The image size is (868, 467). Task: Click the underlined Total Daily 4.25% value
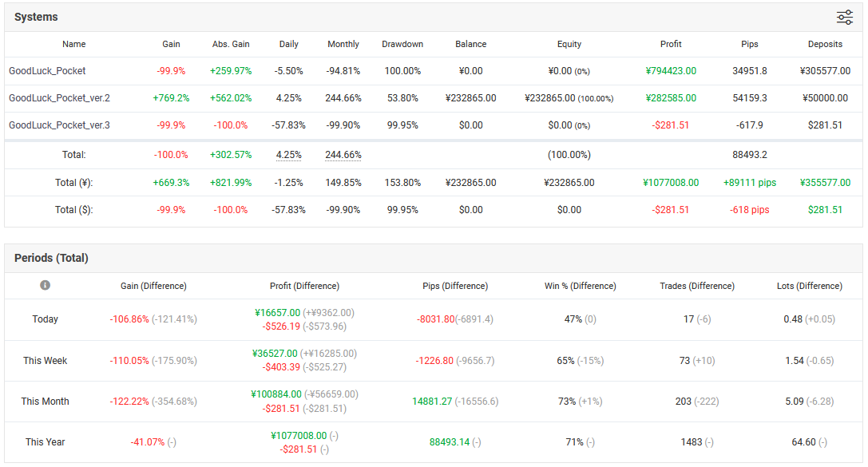tap(289, 155)
